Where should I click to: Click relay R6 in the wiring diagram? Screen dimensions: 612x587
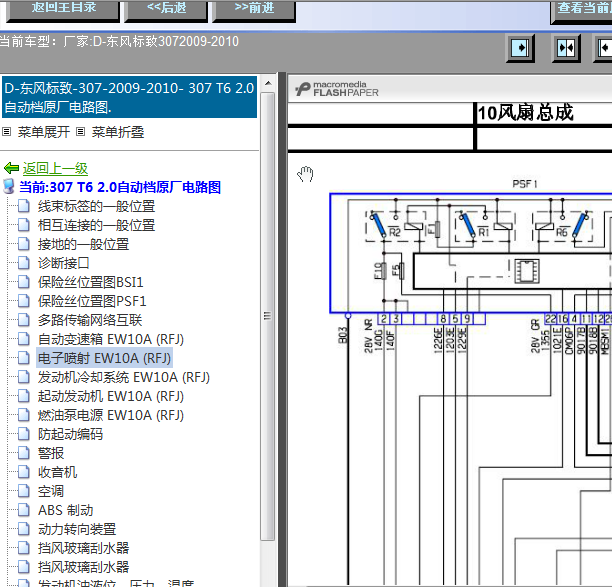click(563, 226)
